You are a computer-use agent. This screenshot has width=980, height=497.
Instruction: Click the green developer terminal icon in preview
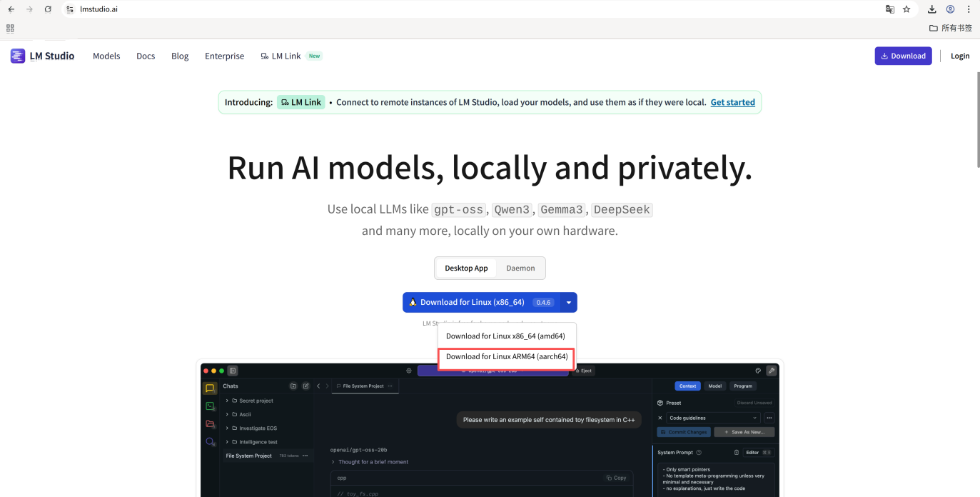210,406
